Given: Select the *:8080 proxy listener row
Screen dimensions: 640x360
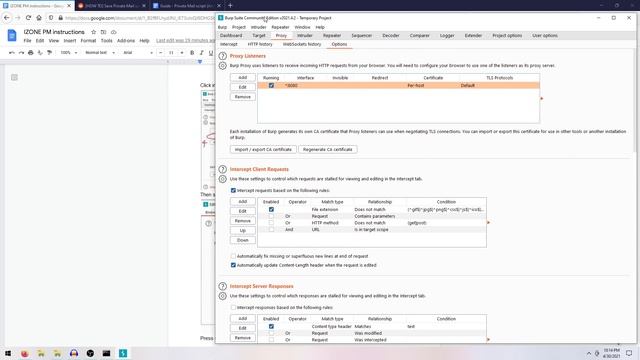Looking at the screenshot, I should click(x=398, y=86).
